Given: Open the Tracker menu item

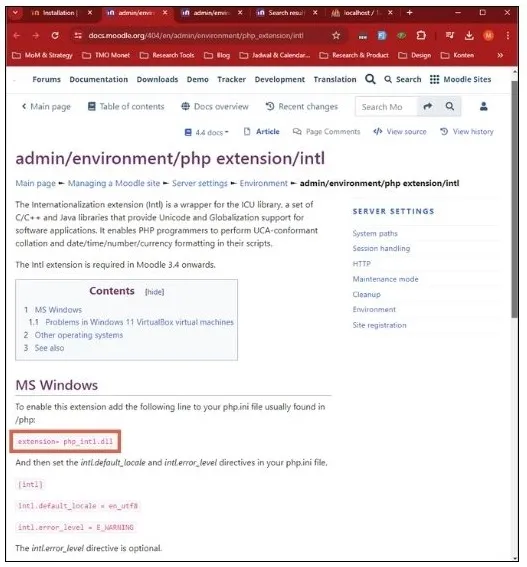Looking at the screenshot, I should 231,79.
